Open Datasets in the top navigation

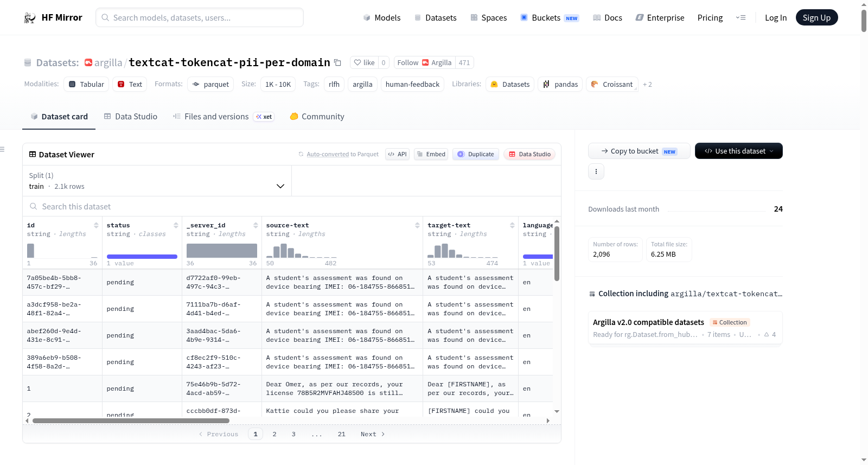pos(435,18)
